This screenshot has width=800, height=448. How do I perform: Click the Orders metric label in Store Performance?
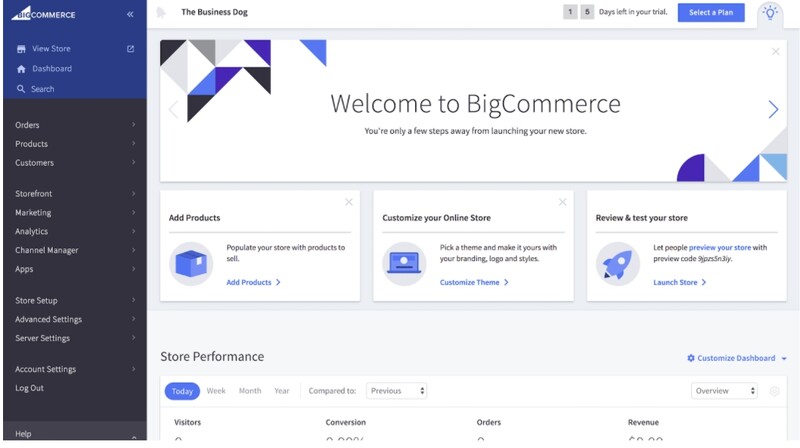(x=489, y=422)
